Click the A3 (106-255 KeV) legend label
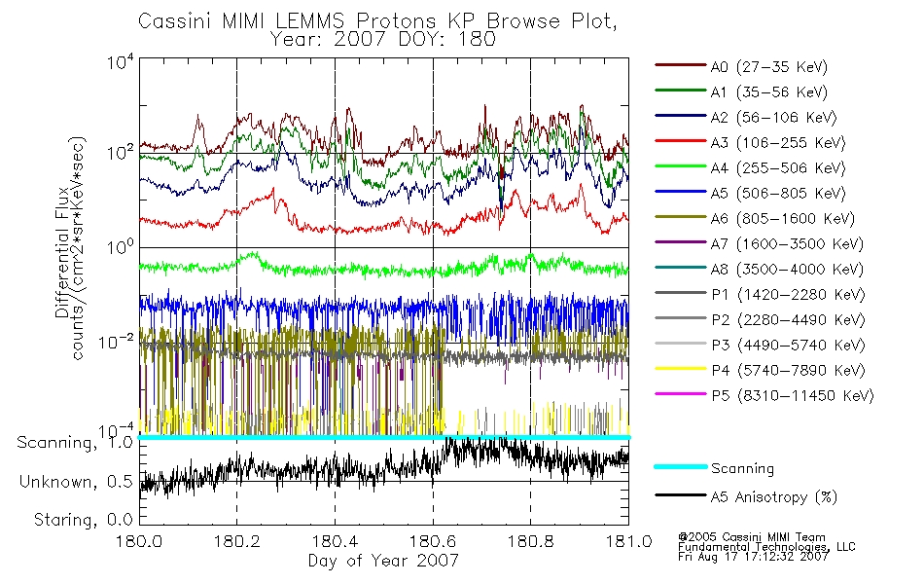 click(x=778, y=143)
